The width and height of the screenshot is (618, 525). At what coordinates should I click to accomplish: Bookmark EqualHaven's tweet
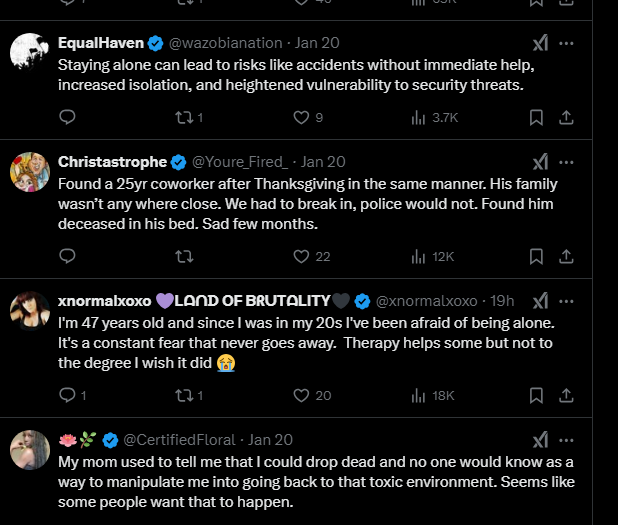[536, 118]
